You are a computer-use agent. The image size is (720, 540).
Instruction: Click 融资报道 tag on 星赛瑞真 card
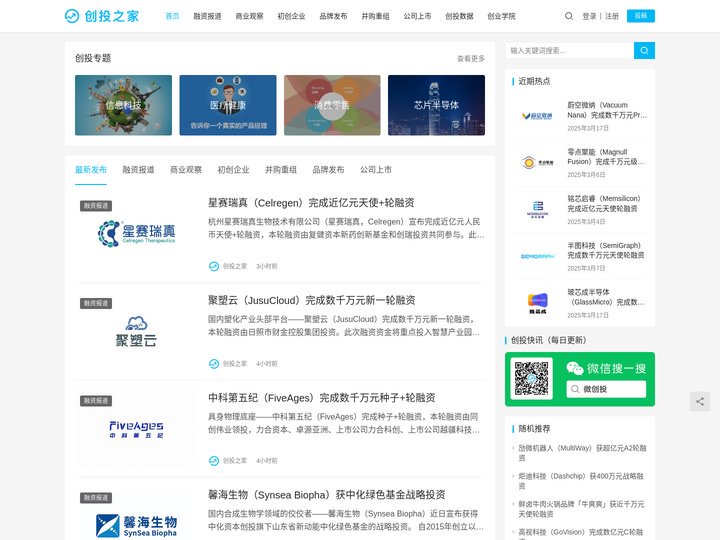(96, 206)
